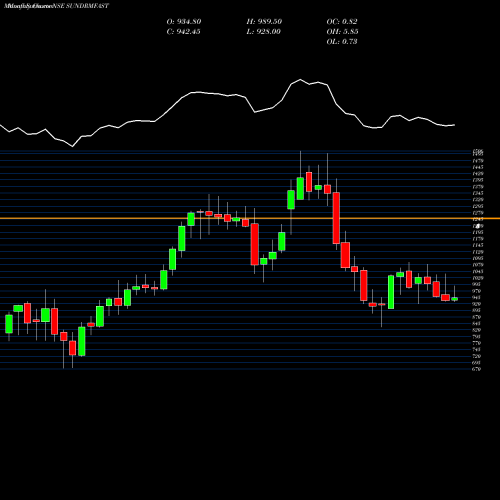This screenshot has height=500, width=500.
Task: Click the open price value O: 934.80
Action: (184, 22)
